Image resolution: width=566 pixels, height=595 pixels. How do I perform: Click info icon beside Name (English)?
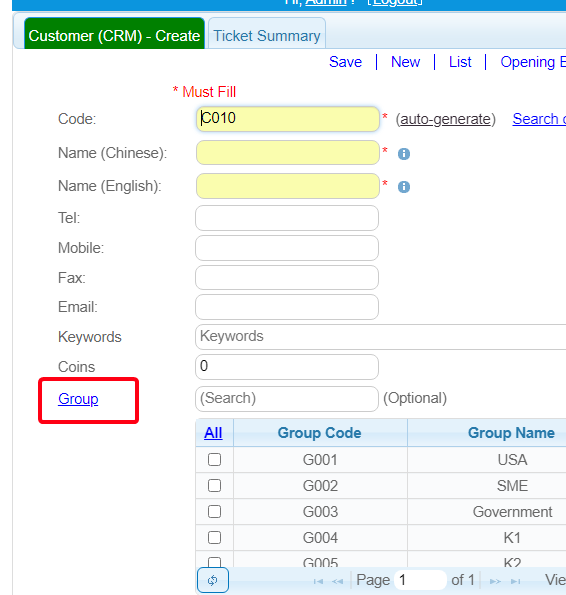404,187
